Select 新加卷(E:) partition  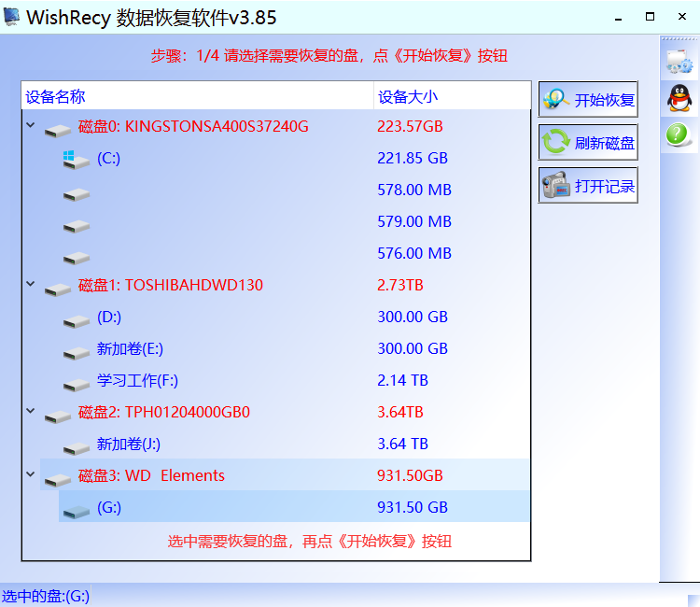(130, 349)
